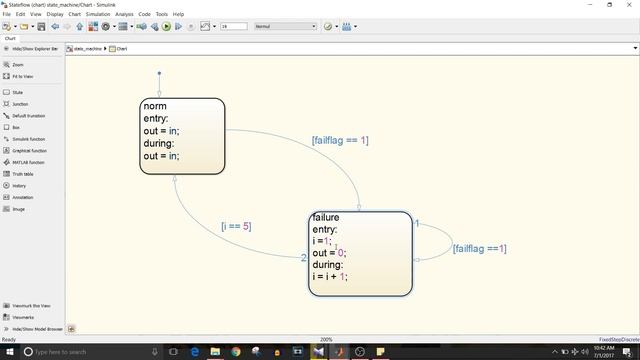Expand the Model Explorer dropdown arrow

coord(131,27)
